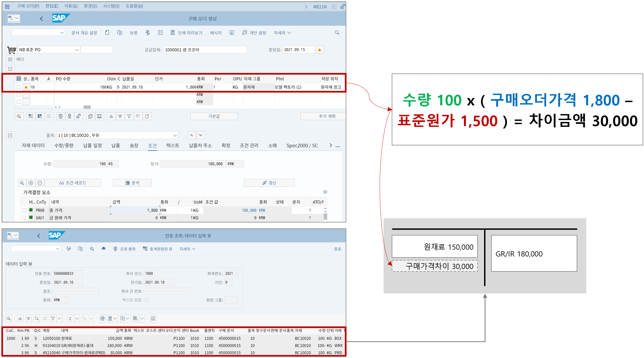The height and width of the screenshot is (358, 644).
Task: Click the lock item icon
Action: [69, 116]
